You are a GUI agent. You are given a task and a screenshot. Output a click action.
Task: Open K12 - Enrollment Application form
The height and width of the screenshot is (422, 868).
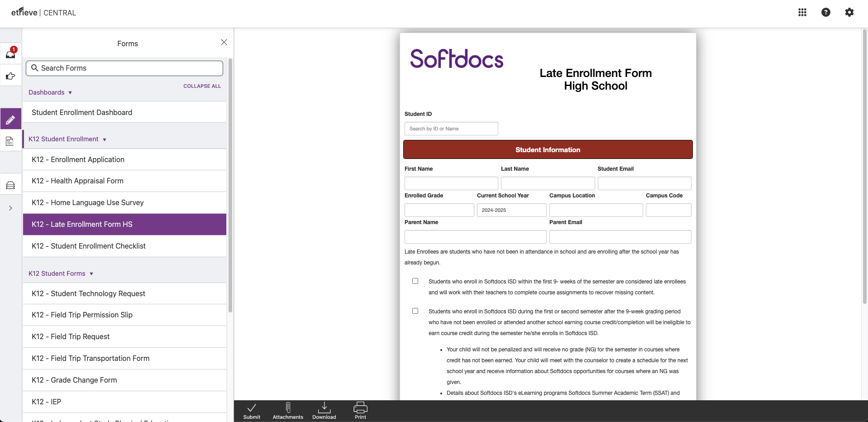pyautogui.click(x=78, y=159)
